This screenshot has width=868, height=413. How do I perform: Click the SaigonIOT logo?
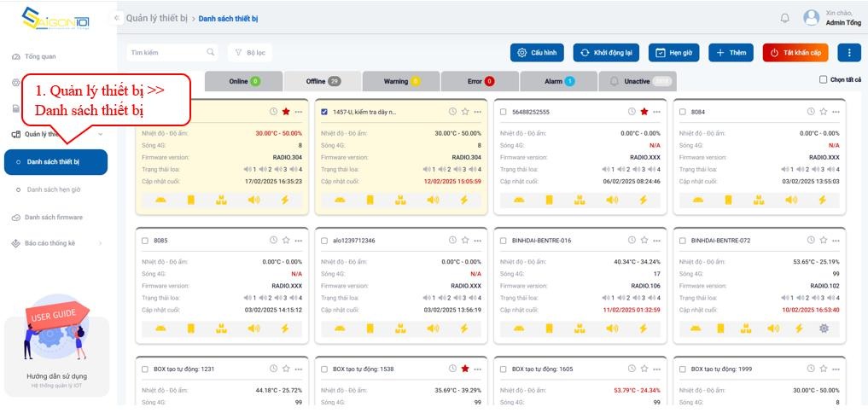pos(55,19)
